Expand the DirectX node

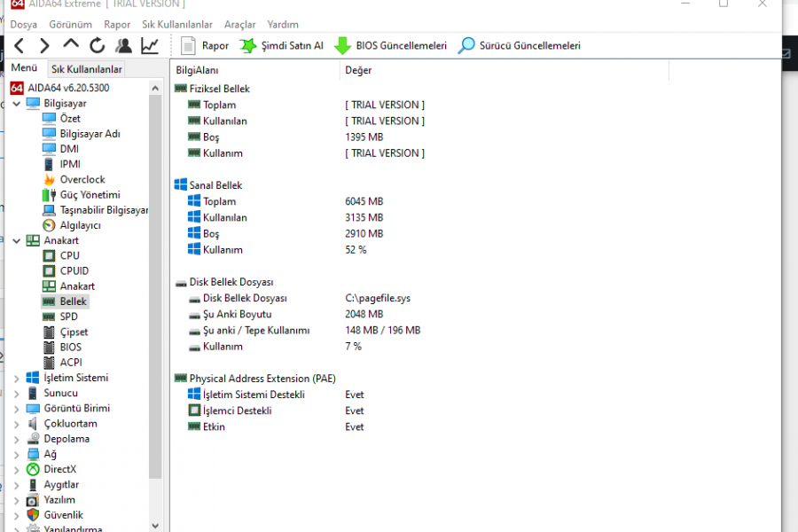tap(16, 470)
